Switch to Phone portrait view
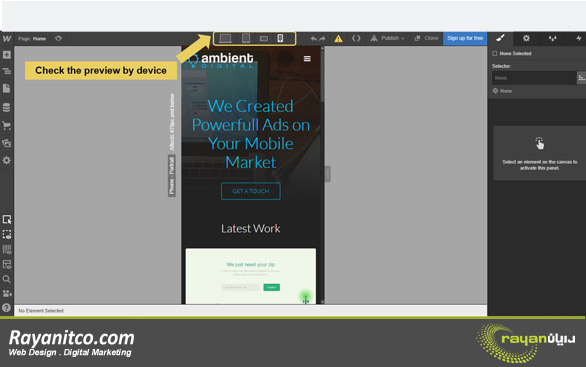Viewport: 586px width, 367px height. [280, 38]
